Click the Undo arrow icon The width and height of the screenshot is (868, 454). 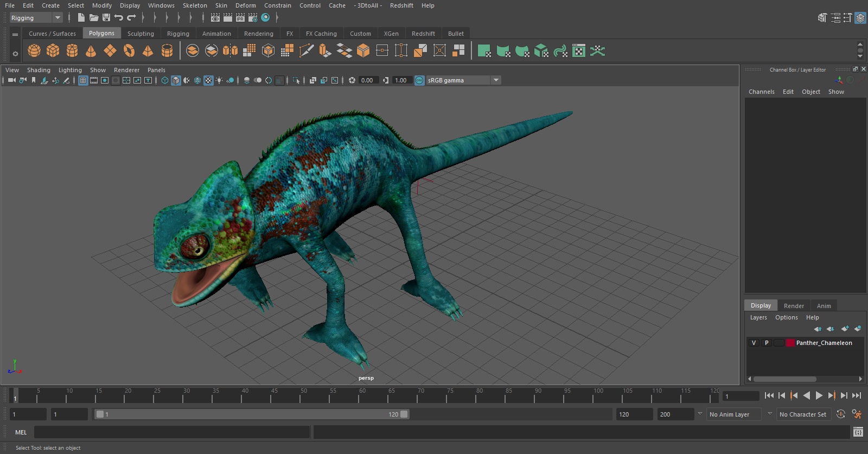pos(119,18)
